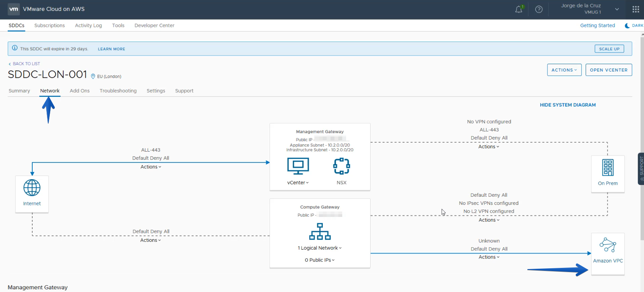Click the BACK TO LIST link
This screenshot has width=644, height=292.
pos(24,64)
